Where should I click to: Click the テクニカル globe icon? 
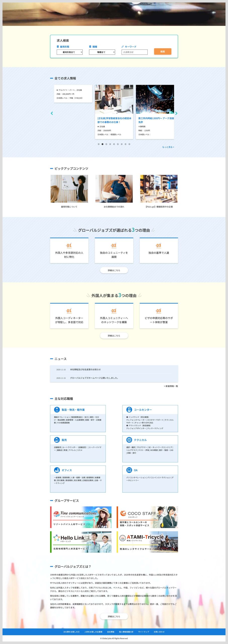click(x=129, y=440)
